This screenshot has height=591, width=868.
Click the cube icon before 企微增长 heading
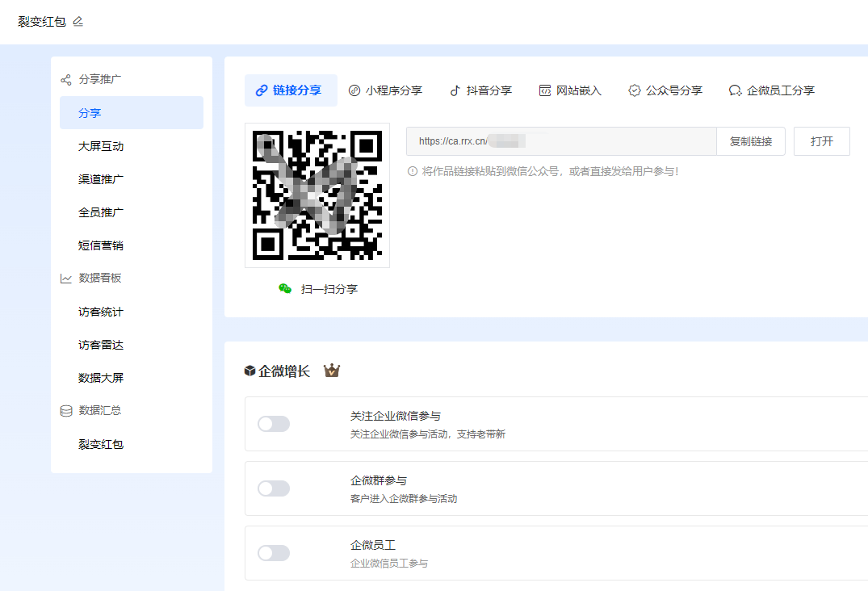pyautogui.click(x=249, y=371)
